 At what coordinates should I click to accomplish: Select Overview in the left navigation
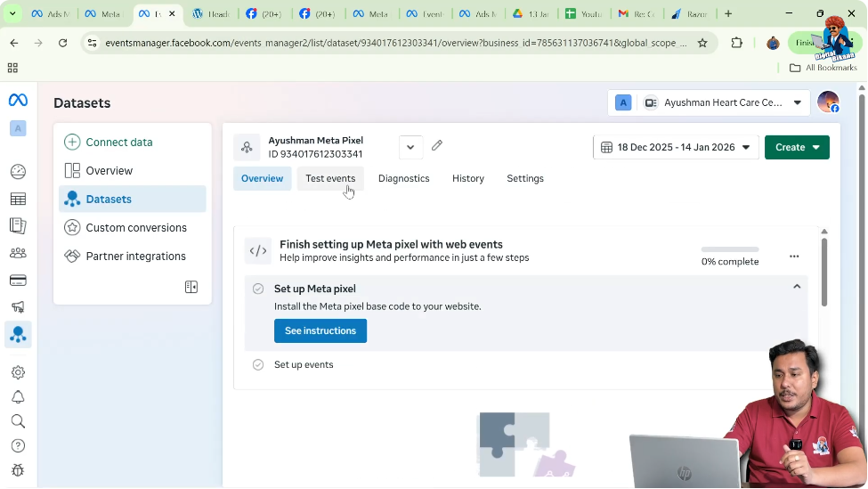tap(133, 170)
